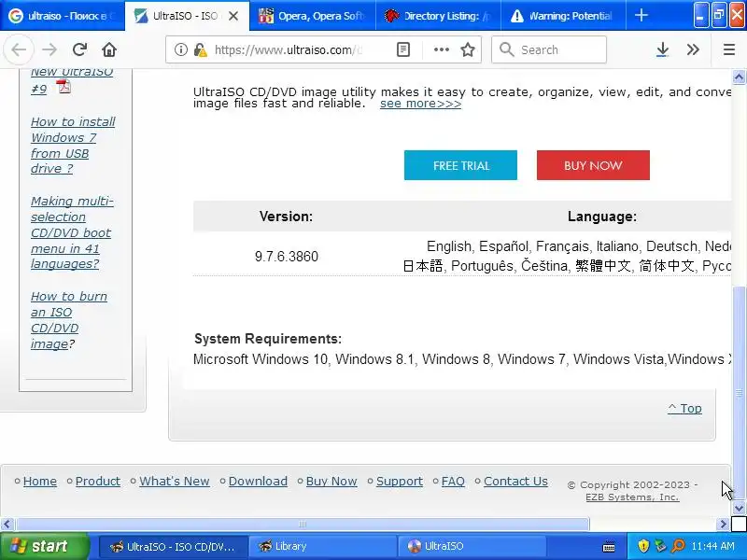
Task: Open the Windows Start menu
Action: click(x=44, y=546)
